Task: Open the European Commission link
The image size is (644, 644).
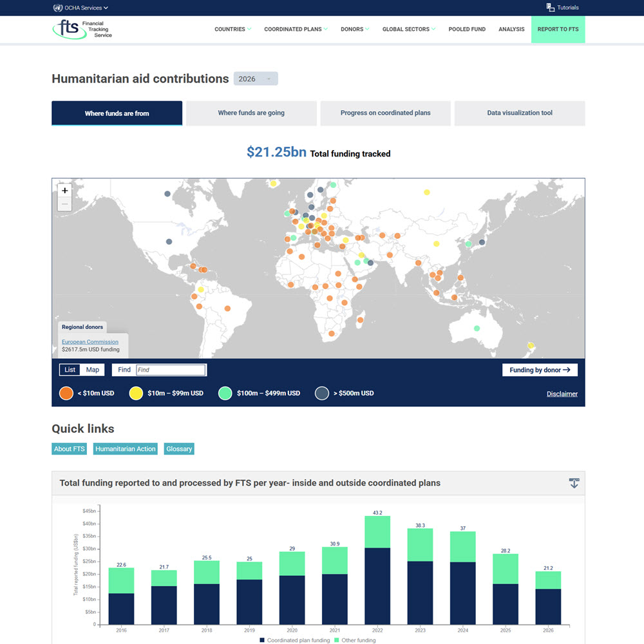Action: [90, 342]
